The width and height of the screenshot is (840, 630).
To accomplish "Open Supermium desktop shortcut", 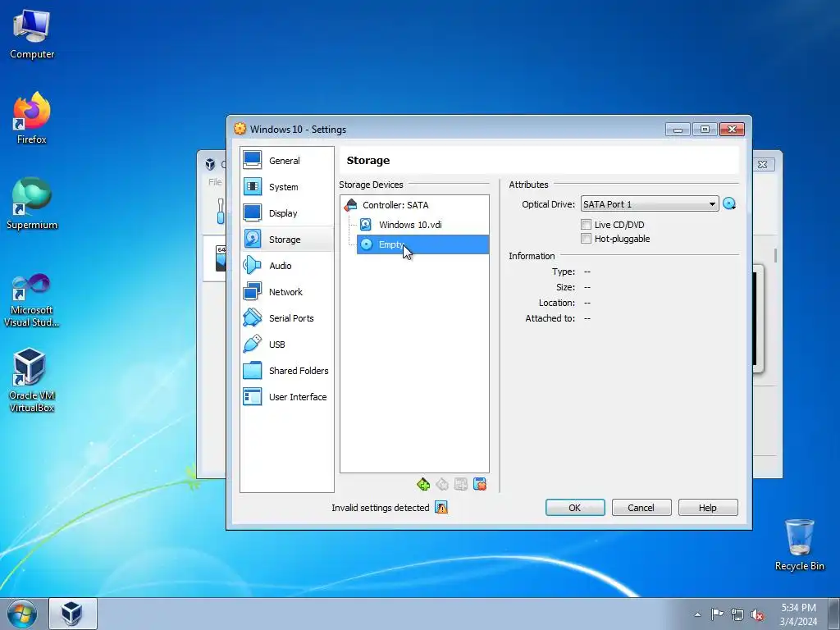I will click(x=32, y=203).
